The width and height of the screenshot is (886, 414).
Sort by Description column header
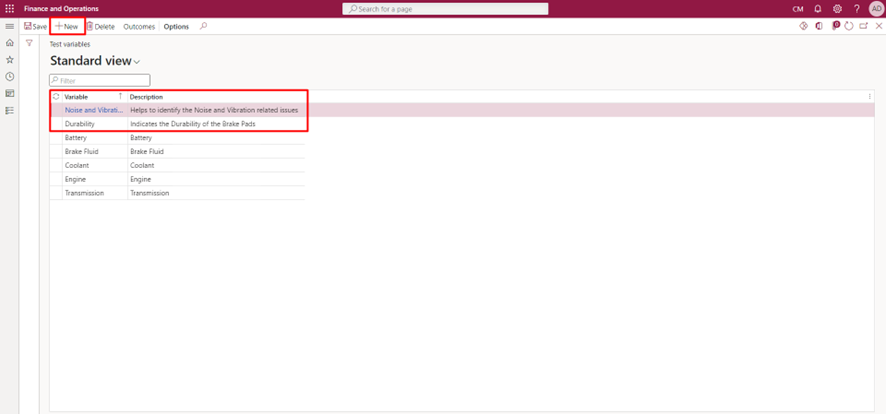click(x=146, y=97)
